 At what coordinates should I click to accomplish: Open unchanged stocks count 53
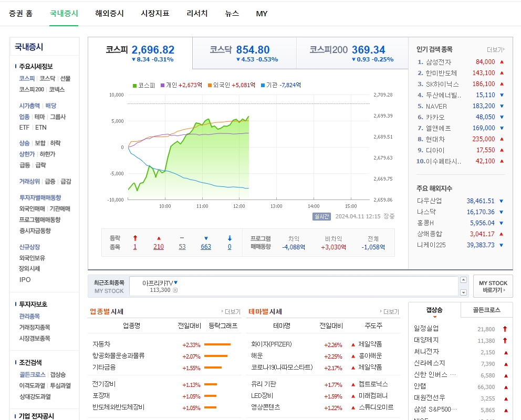pyautogui.click(x=182, y=247)
